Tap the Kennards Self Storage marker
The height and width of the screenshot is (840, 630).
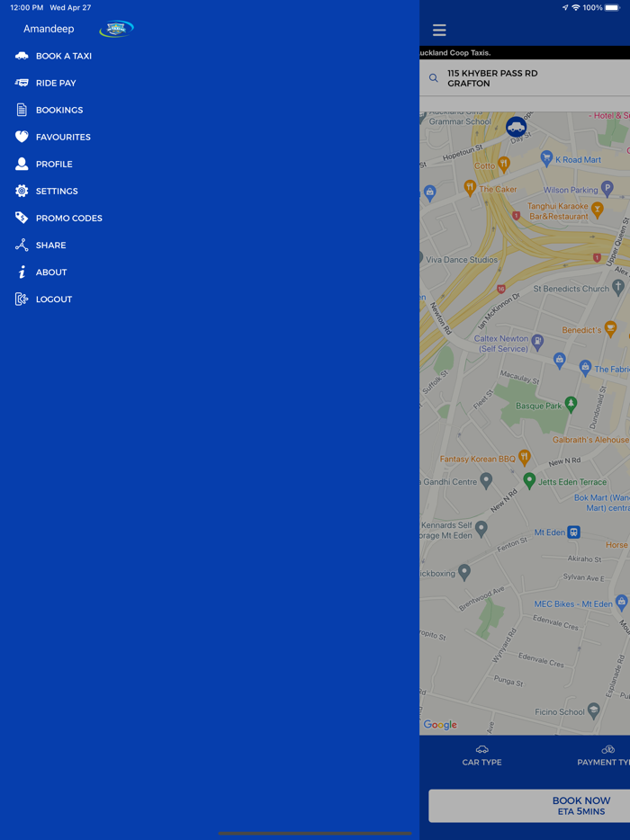pos(481,530)
